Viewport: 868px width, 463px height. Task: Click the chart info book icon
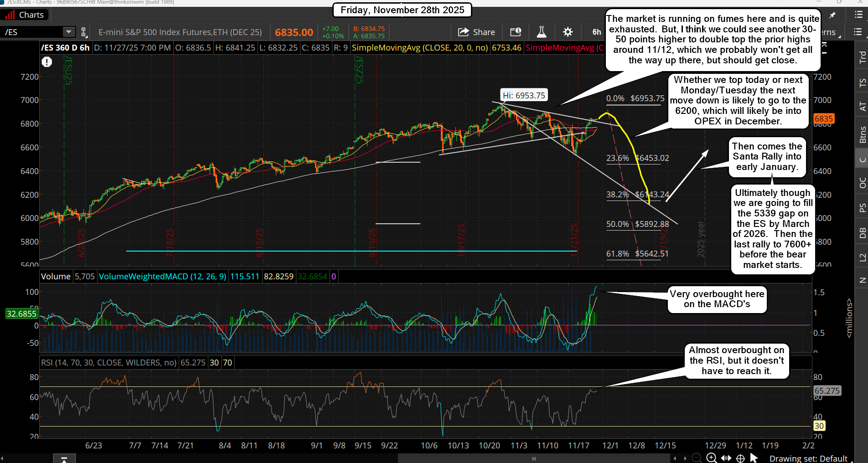coord(515,32)
